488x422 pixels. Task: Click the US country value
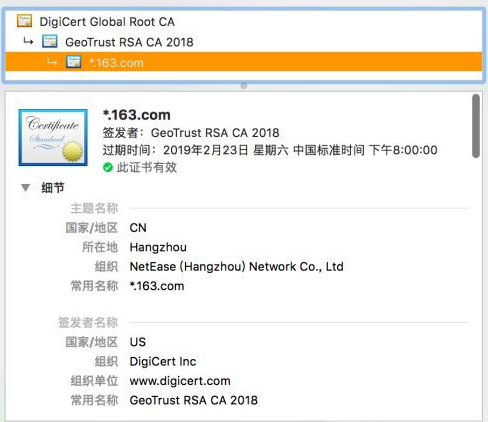(x=138, y=342)
